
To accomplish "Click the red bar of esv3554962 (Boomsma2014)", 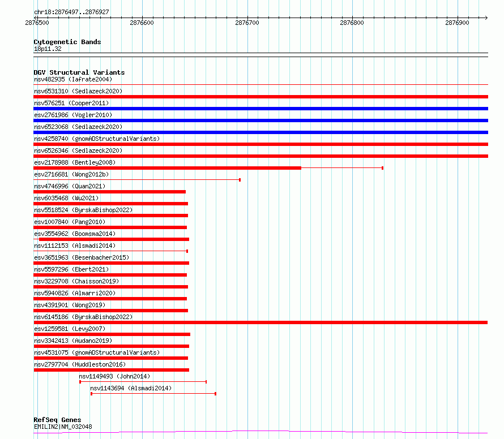I will point(114,239).
